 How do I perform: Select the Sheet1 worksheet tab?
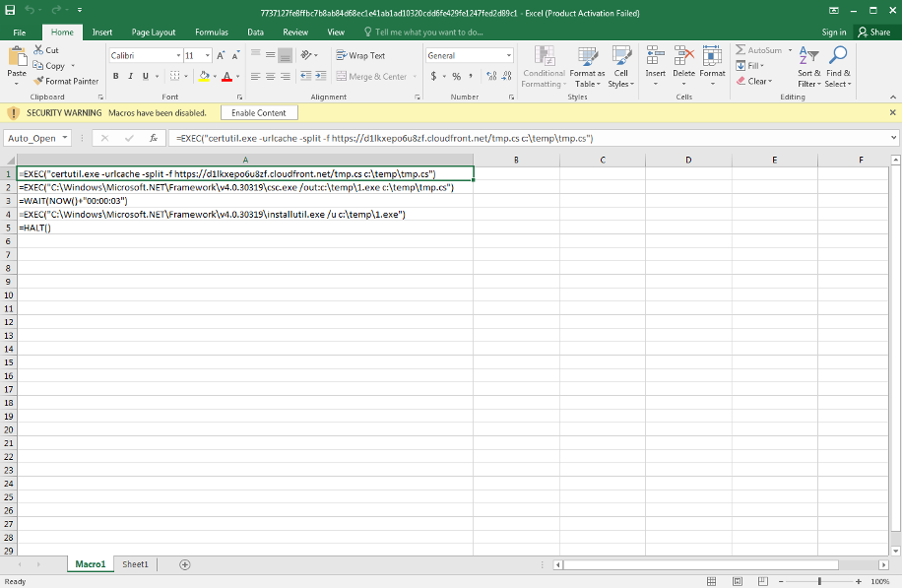135,564
